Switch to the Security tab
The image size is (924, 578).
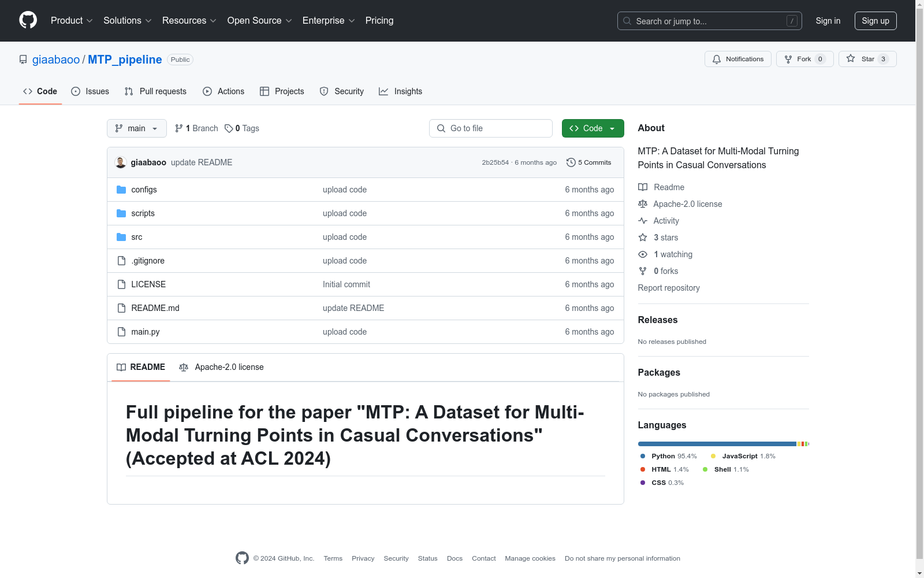pos(342,91)
